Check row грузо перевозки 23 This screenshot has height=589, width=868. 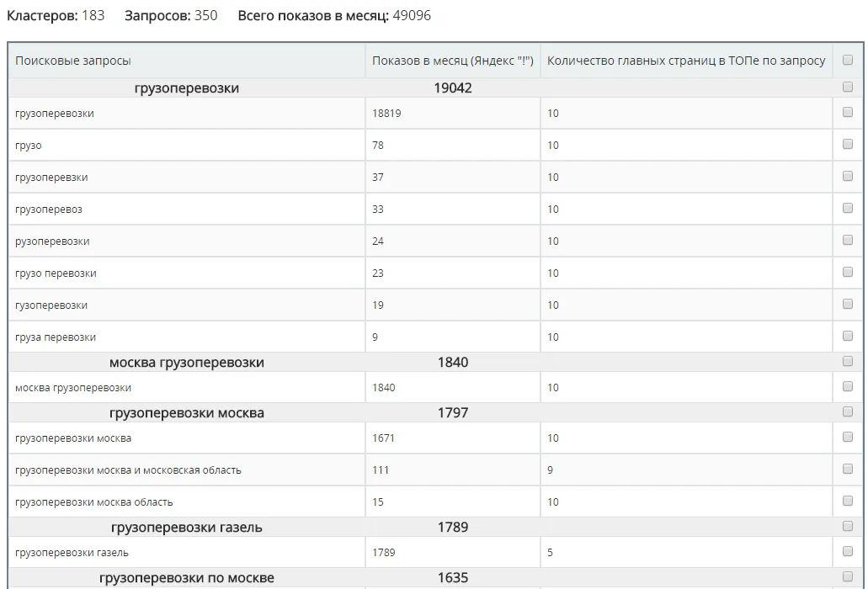(x=848, y=272)
